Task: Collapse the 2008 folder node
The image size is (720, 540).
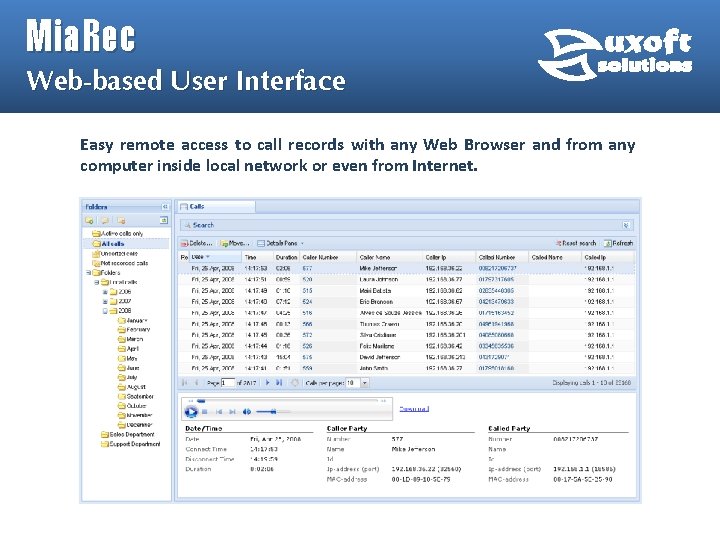Action: [x=105, y=311]
